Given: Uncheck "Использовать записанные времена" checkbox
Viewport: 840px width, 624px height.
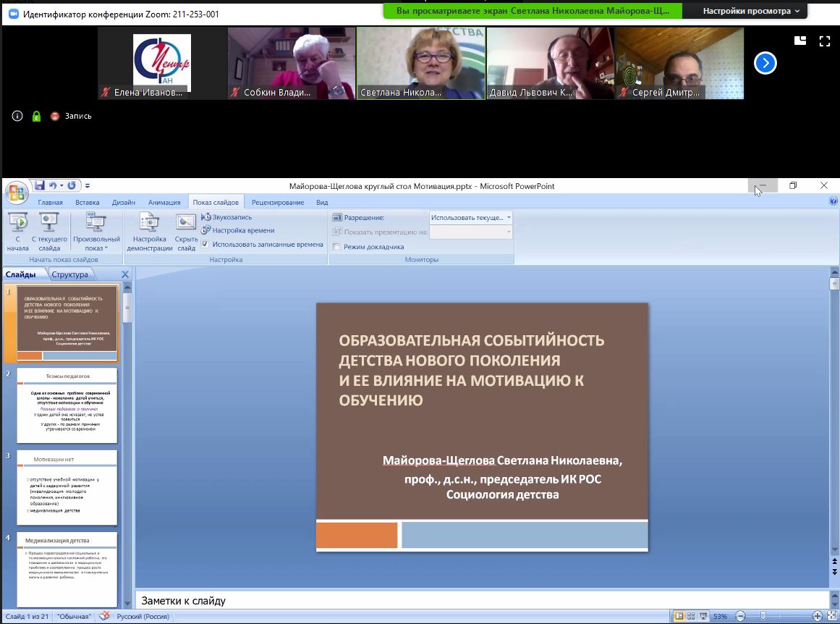Looking at the screenshot, I should (x=205, y=245).
